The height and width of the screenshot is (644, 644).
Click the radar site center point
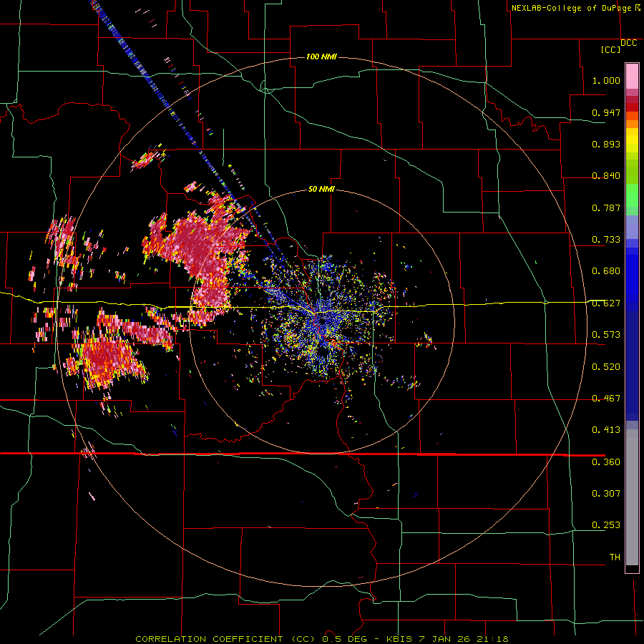coord(323,321)
